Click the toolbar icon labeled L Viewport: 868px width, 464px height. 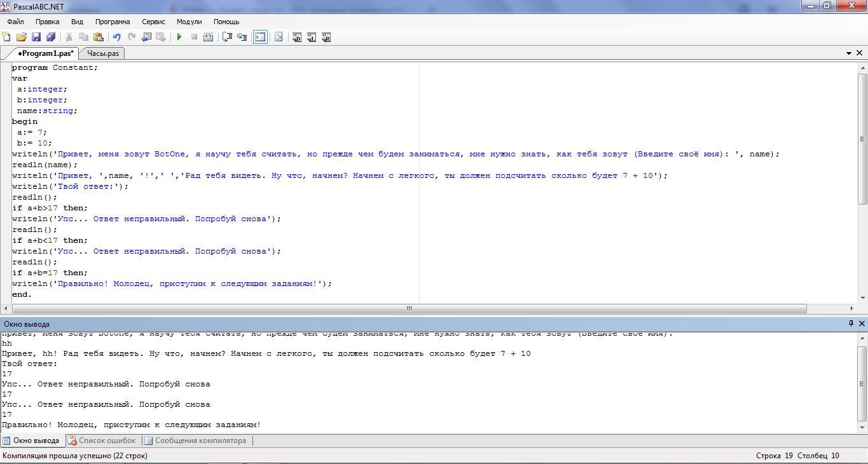pyautogui.click(x=312, y=38)
